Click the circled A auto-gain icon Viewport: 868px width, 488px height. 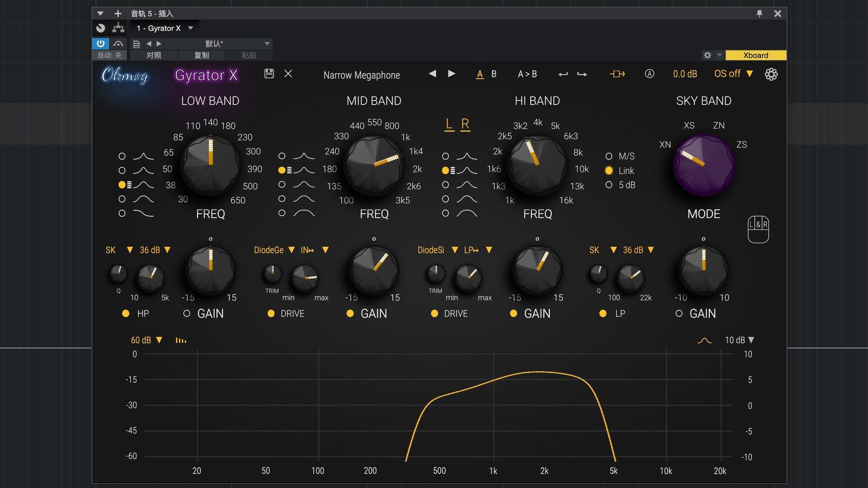pos(649,74)
